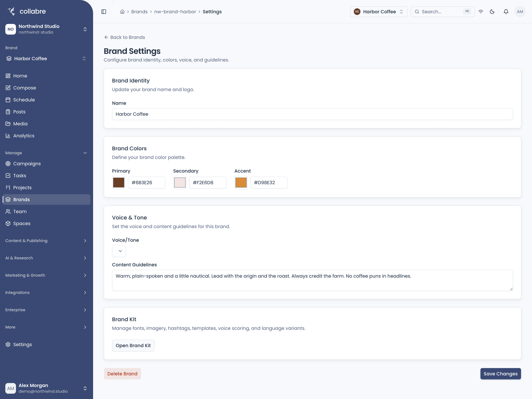This screenshot has height=399, width=532.
Task: Open Posts section
Action: click(47, 112)
